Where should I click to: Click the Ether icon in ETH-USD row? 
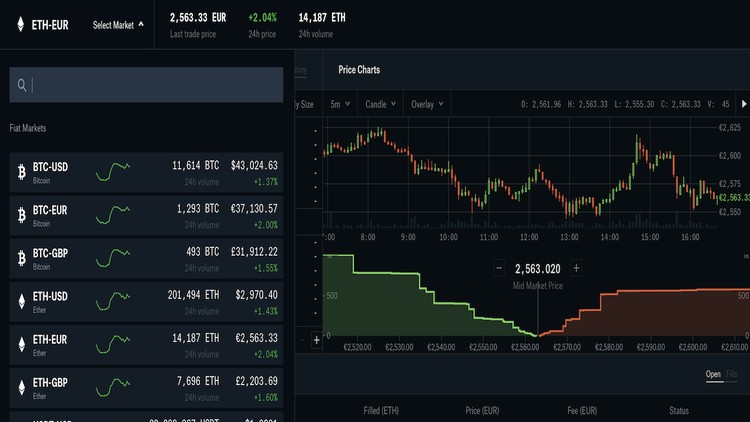point(22,301)
